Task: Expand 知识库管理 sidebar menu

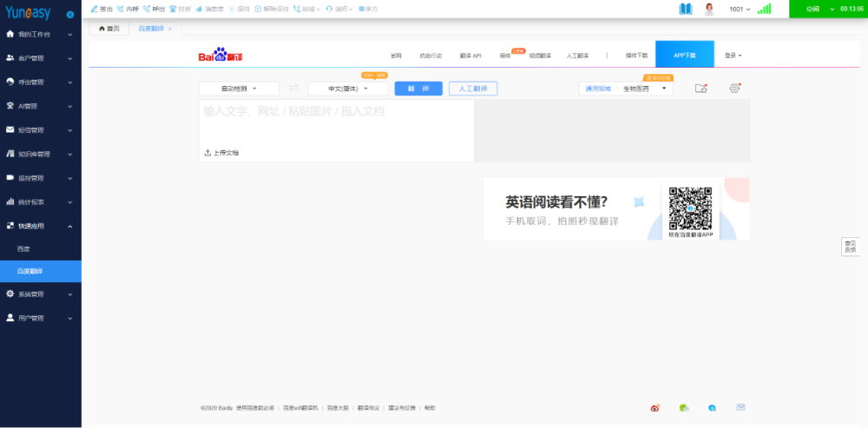Action: click(x=41, y=154)
